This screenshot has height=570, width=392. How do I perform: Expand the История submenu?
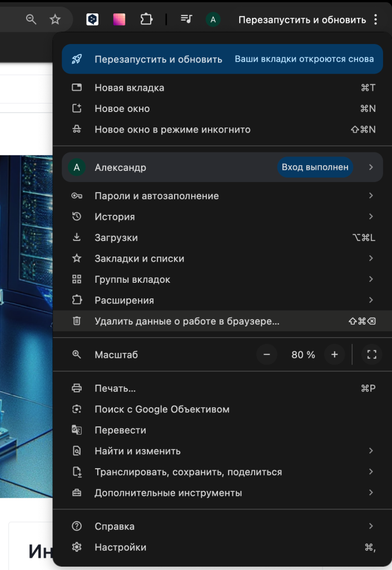tap(222, 217)
